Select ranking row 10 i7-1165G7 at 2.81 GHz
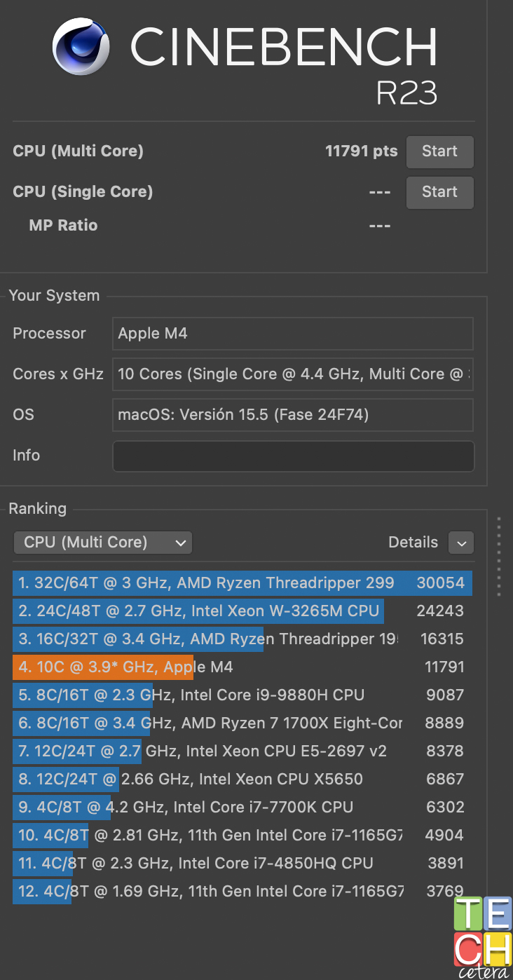The width and height of the screenshot is (513, 980). 242,836
